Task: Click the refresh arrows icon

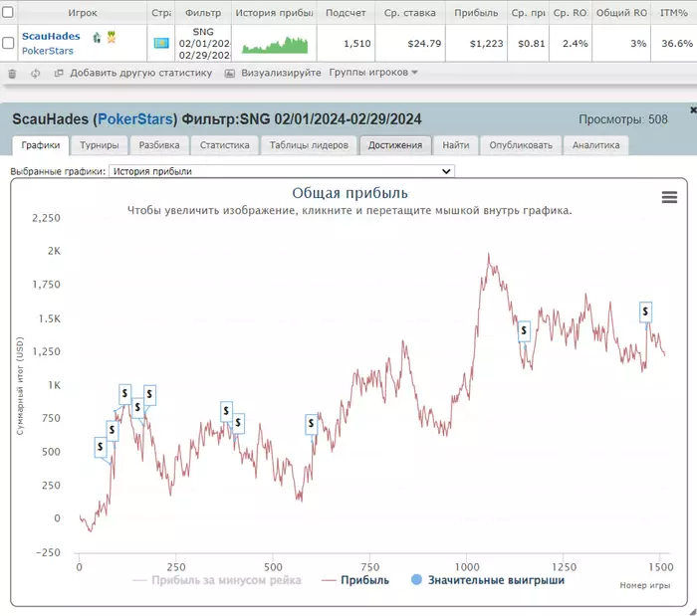Action: pyautogui.click(x=35, y=74)
